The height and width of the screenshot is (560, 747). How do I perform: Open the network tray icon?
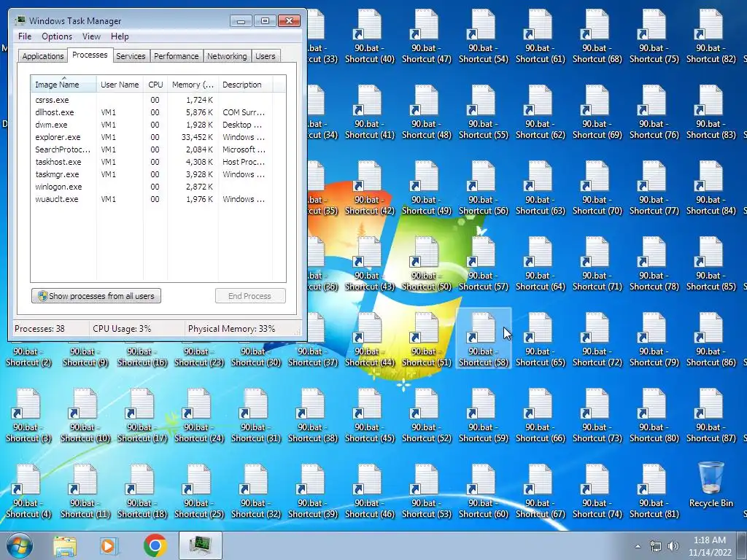pyautogui.click(x=656, y=546)
